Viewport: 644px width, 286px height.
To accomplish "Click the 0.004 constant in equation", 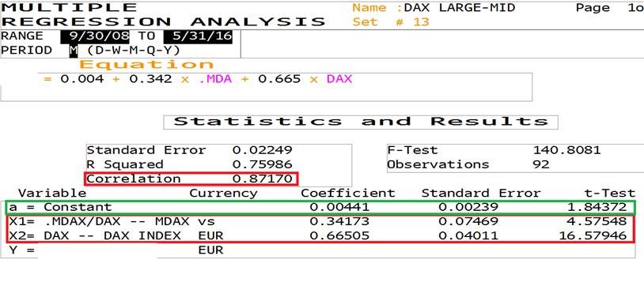I will pos(81,79).
